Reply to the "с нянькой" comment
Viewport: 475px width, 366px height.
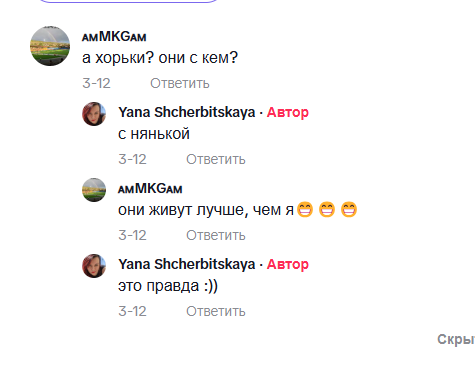[x=216, y=159]
